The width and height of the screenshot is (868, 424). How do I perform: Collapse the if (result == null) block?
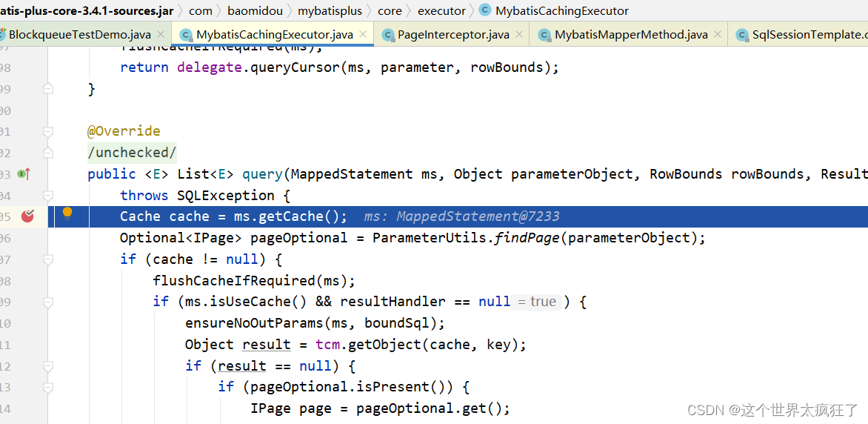(48, 365)
